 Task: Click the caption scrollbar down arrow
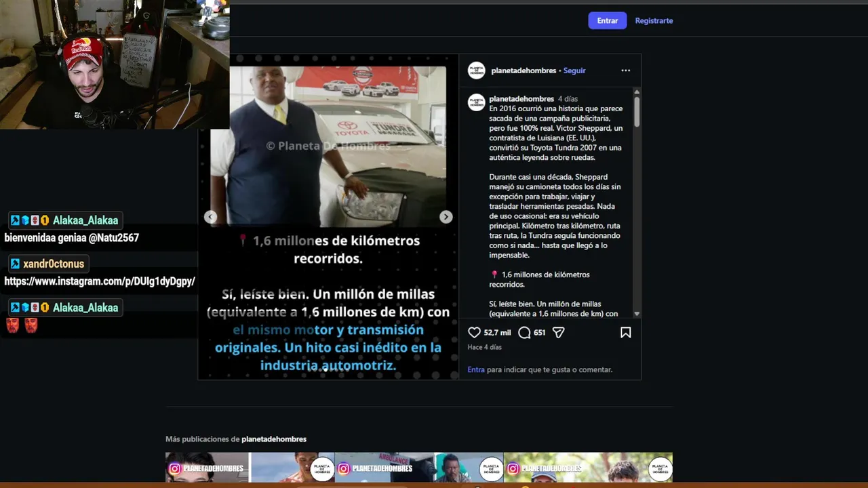[636, 314]
